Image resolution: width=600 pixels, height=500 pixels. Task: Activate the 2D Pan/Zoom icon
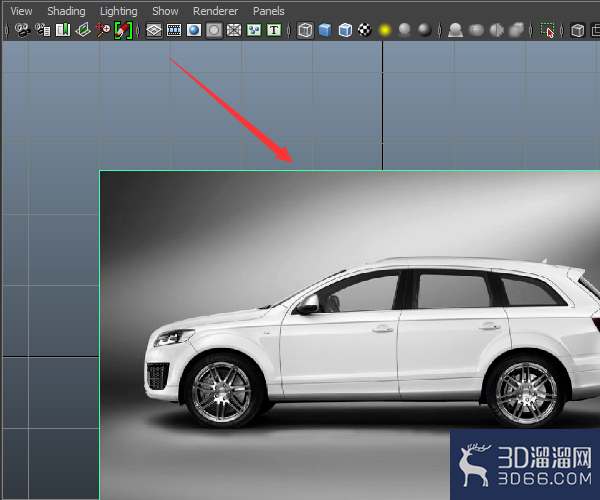(x=103, y=30)
